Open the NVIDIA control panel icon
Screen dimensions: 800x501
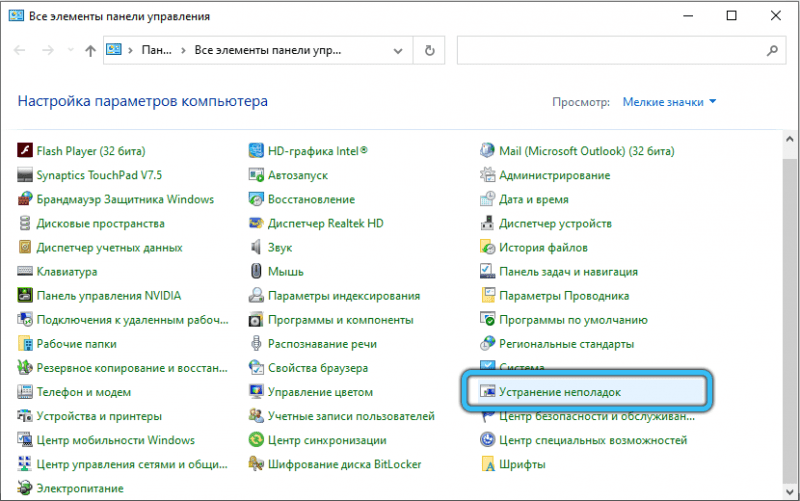coord(24,295)
